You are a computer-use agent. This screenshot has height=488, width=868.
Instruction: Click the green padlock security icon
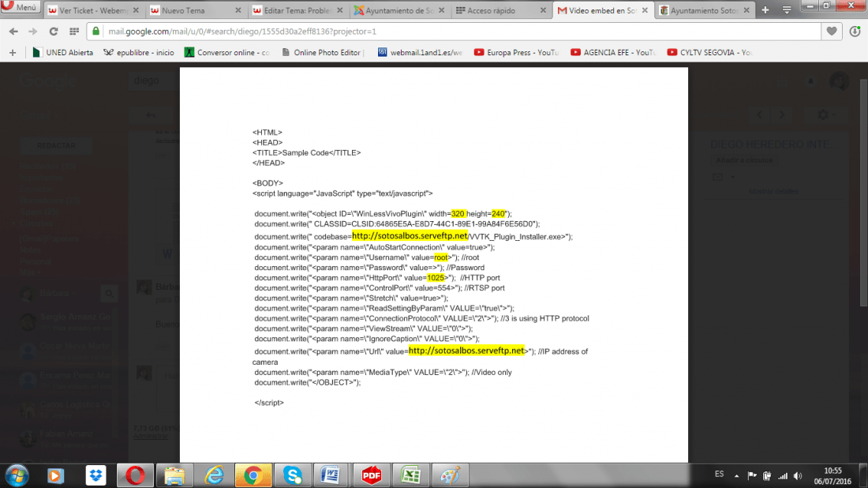pyautogui.click(x=95, y=32)
